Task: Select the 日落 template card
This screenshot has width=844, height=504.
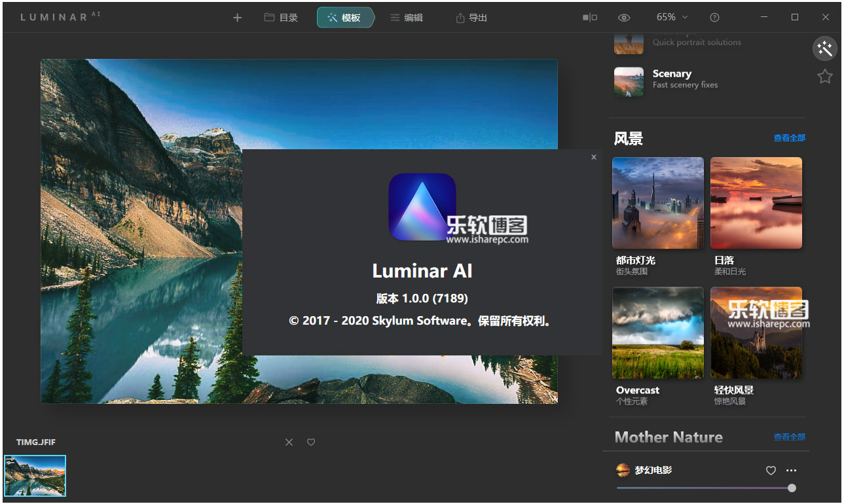Action: (x=756, y=203)
